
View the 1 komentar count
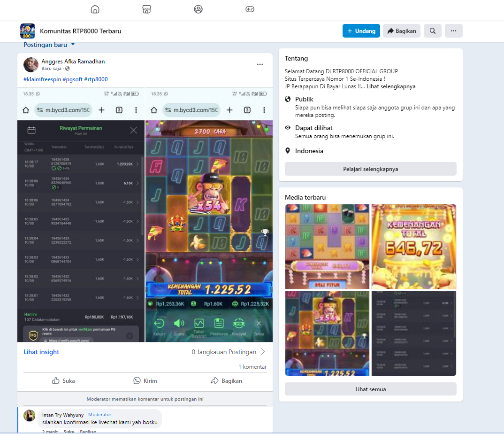point(252,367)
